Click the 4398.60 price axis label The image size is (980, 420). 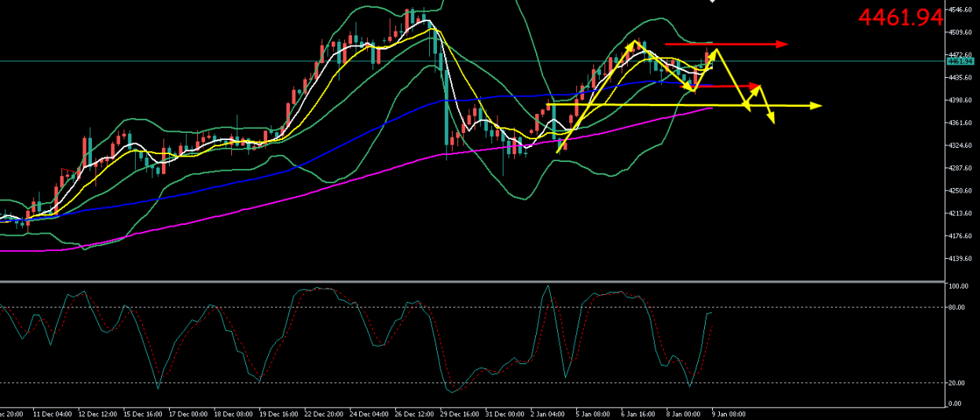coord(961,100)
